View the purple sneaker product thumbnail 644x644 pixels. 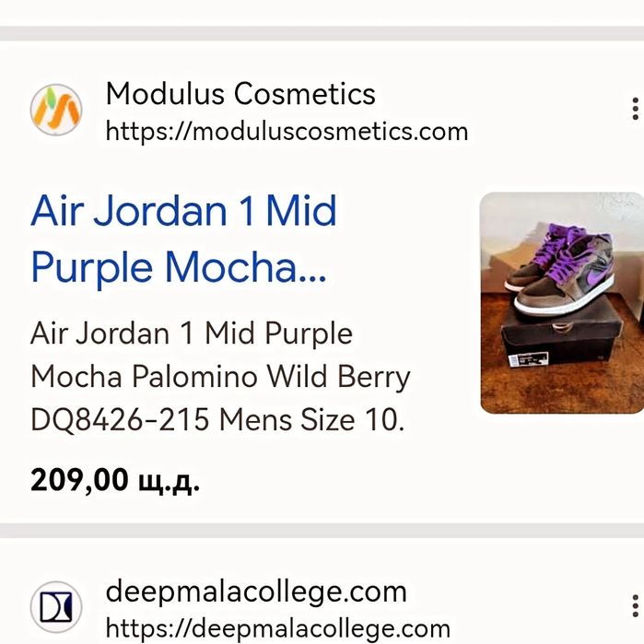pyautogui.click(x=561, y=302)
